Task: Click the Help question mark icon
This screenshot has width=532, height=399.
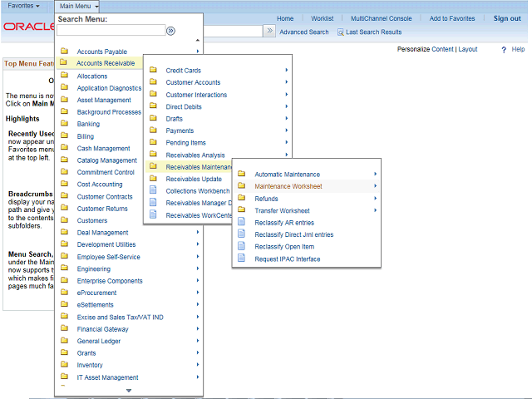Action: point(504,50)
